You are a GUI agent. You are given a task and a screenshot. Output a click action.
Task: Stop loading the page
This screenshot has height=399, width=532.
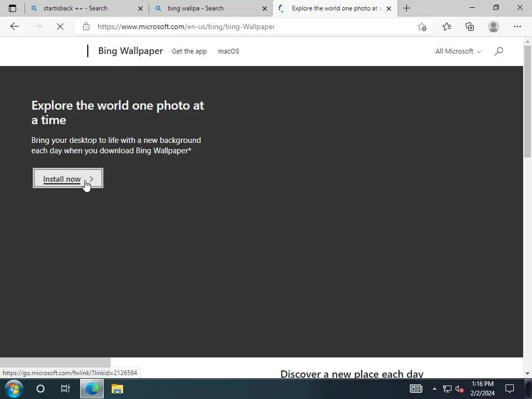[x=60, y=26]
